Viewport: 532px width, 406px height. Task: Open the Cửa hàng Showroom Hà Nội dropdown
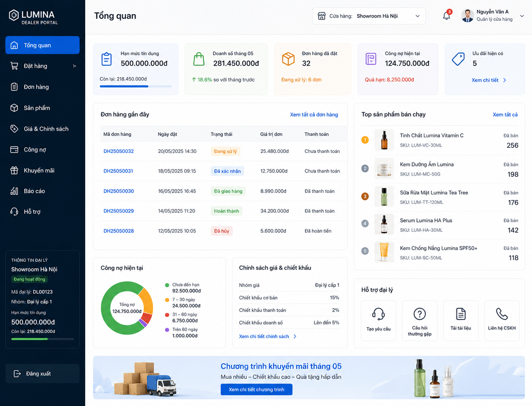click(369, 16)
